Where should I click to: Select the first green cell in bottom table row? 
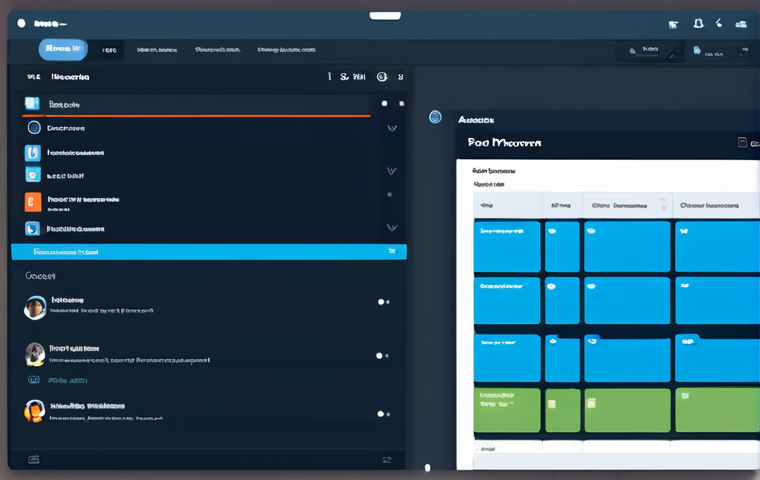(507, 410)
